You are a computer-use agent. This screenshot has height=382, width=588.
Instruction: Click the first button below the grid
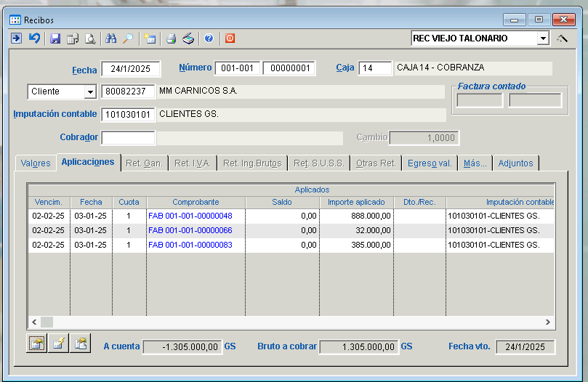[x=37, y=344]
